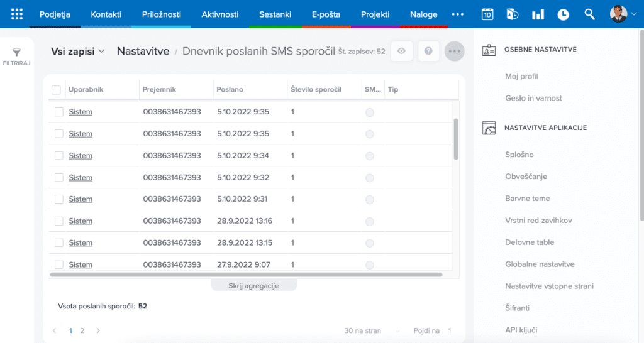Click the horizontal scrollbar under the table

click(x=245, y=275)
